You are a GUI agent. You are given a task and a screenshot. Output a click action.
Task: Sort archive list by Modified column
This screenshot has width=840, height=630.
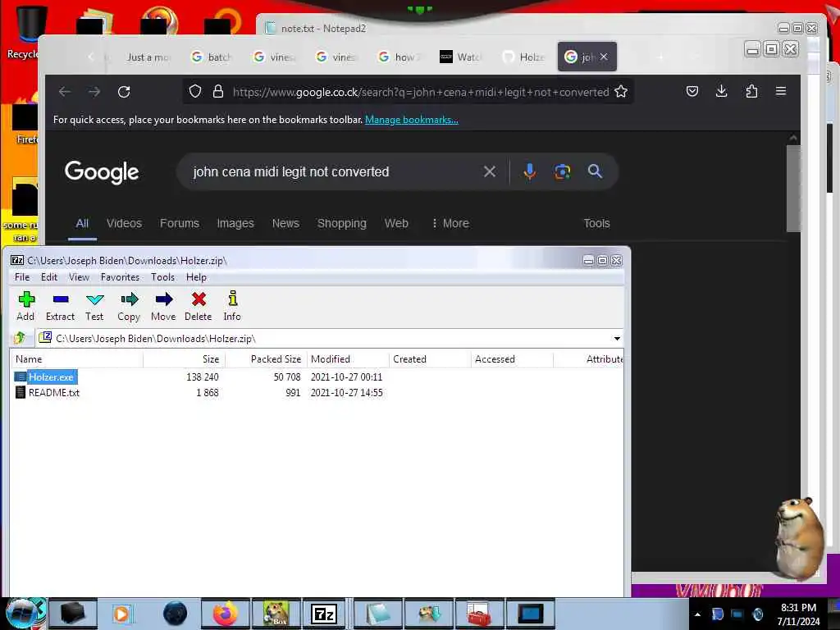(348, 359)
